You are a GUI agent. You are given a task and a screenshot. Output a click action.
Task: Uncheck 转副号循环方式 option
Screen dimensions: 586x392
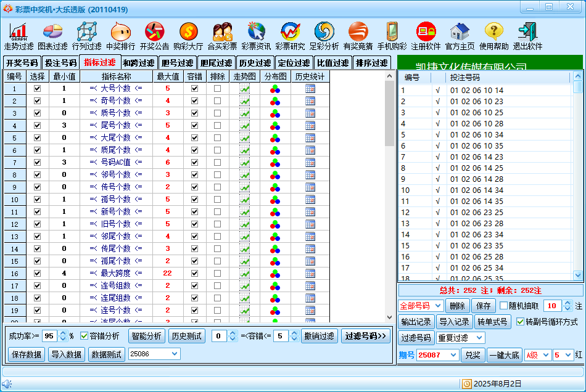pos(520,322)
